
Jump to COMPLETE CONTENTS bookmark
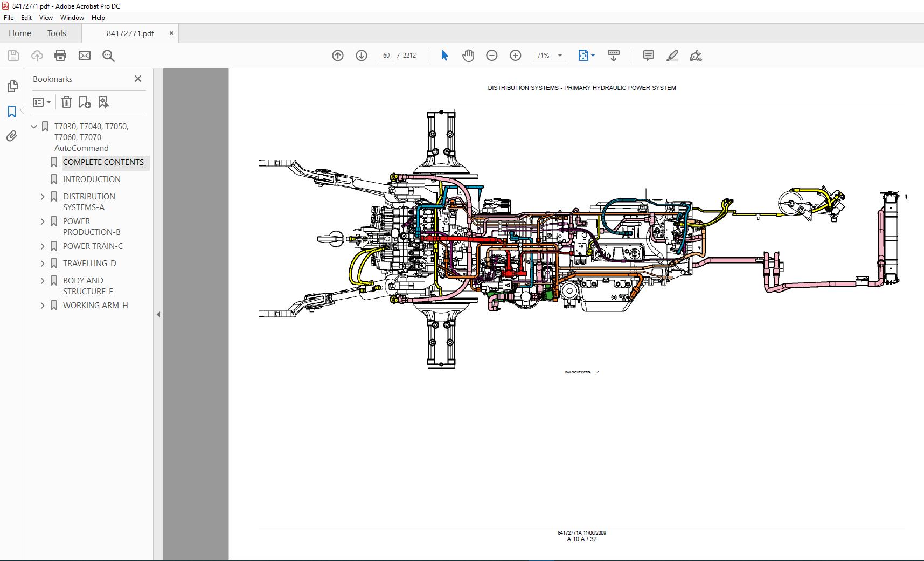click(x=103, y=162)
